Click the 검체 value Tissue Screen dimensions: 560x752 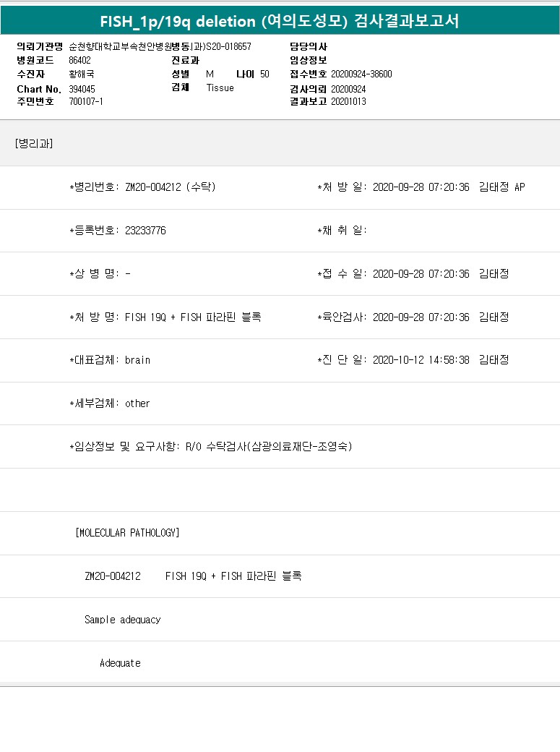220,87
